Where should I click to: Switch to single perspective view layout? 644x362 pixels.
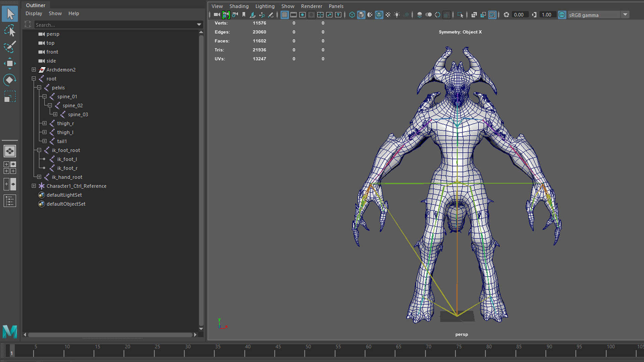10,151
